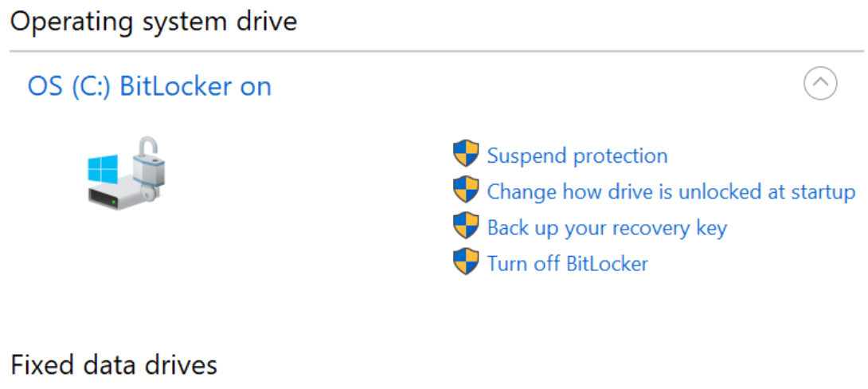Click shield icon beside Back up your recovery key
The width and height of the screenshot is (868, 389).
pyautogui.click(x=466, y=227)
